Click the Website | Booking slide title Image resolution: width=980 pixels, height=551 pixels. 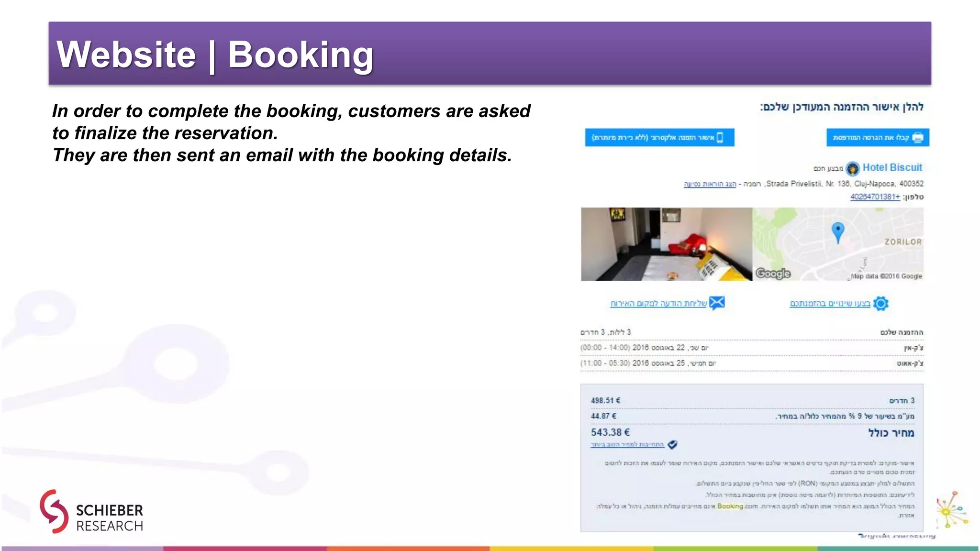(x=215, y=55)
